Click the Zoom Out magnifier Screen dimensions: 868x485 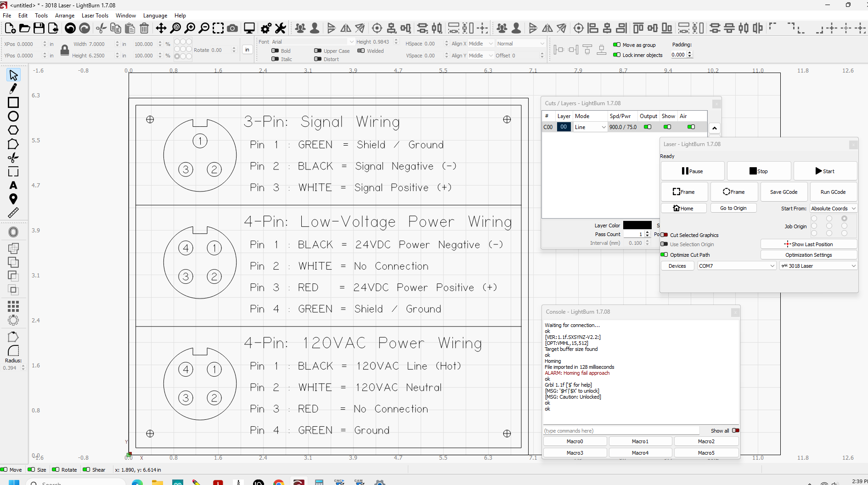204,28
